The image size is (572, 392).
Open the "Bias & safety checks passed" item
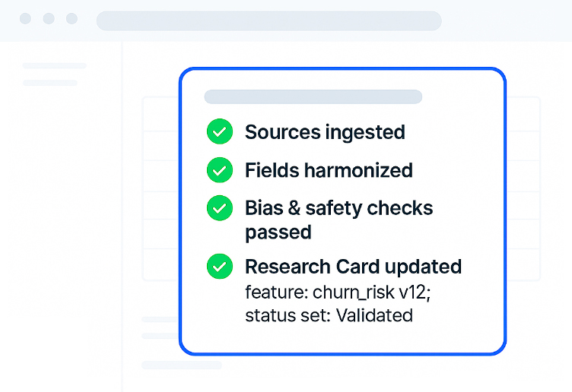coord(338,220)
